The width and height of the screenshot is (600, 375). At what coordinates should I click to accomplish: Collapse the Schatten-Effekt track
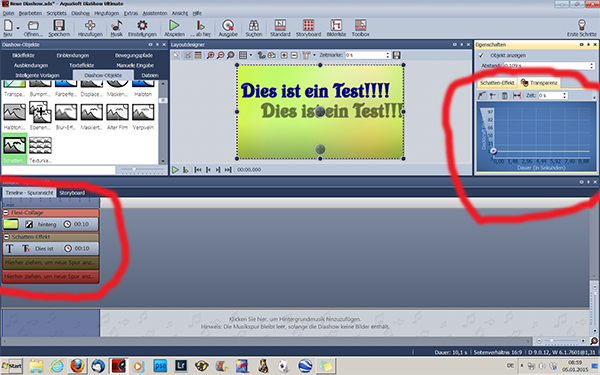point(6,237)
